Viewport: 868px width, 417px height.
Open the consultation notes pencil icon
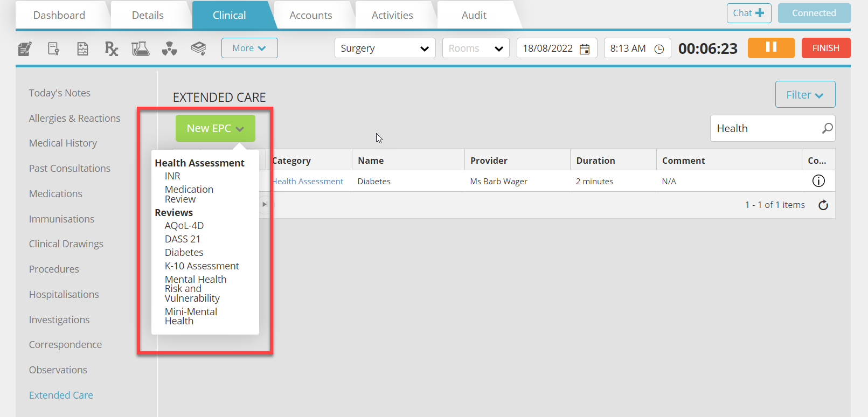coord(25,49)
